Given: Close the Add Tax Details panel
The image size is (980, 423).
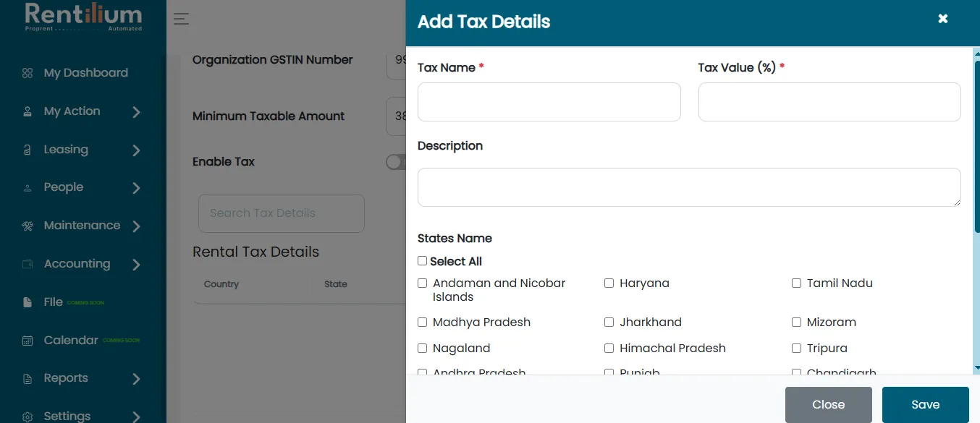Looking at the screenshot, I should coord(943,19).
